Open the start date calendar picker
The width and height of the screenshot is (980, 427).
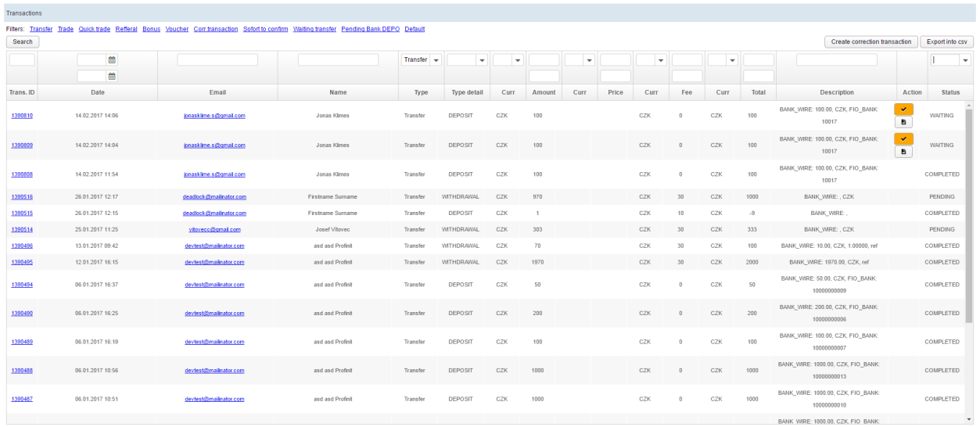tap(112, 59)
